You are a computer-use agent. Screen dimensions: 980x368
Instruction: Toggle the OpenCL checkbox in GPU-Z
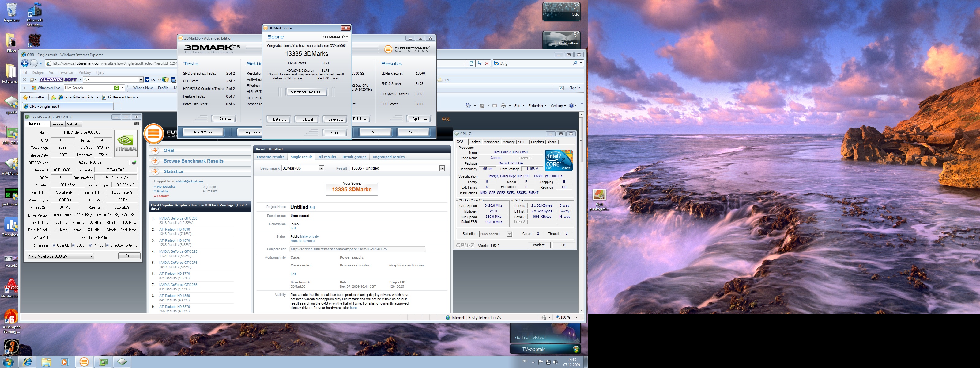point(54,245)
